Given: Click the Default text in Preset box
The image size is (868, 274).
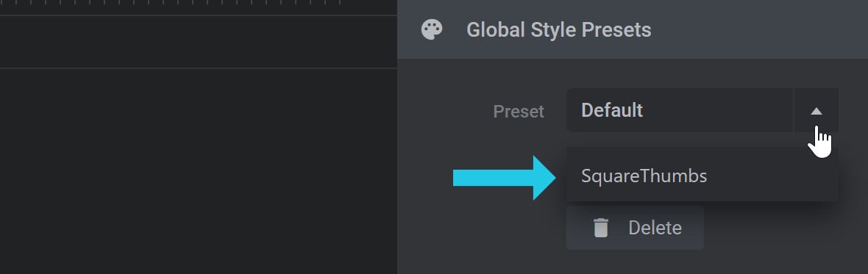Looking at the screenshot, I should (x=612, y=110).
